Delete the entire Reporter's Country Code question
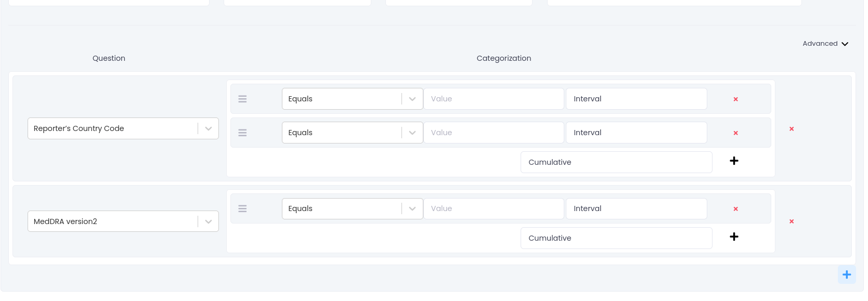 pyautogui.click(x=792, y=129)
